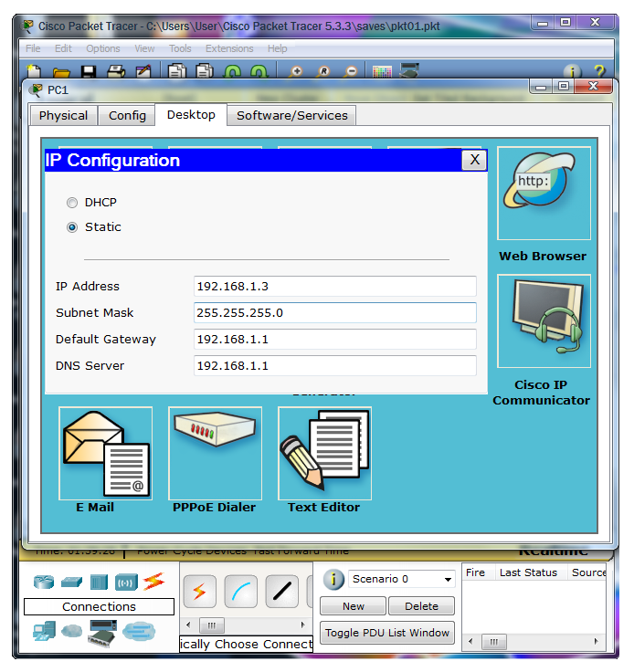This screenshot has height=672, width=634.
Task: Select the Connections lightning bolt category icon
Action: 153,582
